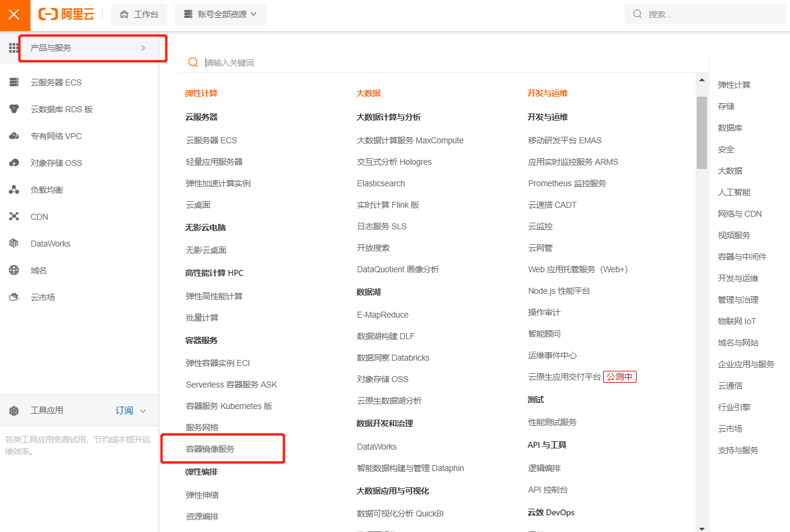Open 云原生应用交付平台 link
Viewport: 790px width, 532px height.
click(x=564, y=377)
